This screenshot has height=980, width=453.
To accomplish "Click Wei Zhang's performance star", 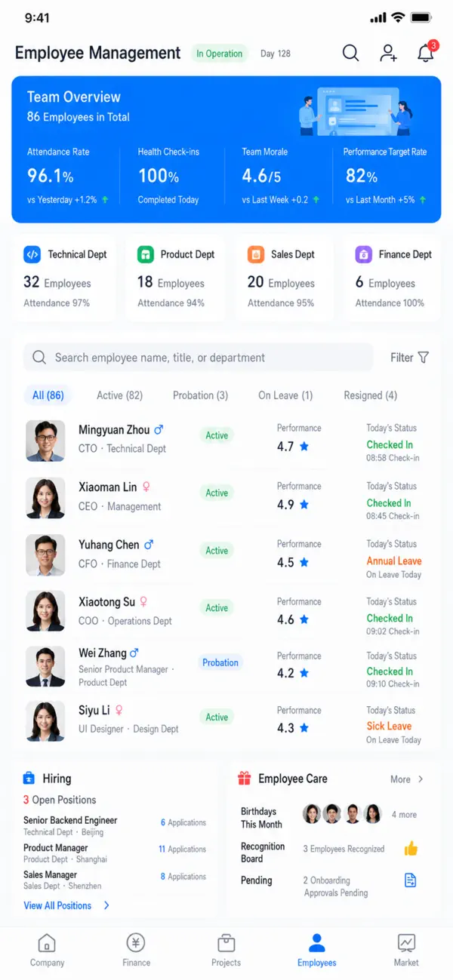I will pos(304,674).
